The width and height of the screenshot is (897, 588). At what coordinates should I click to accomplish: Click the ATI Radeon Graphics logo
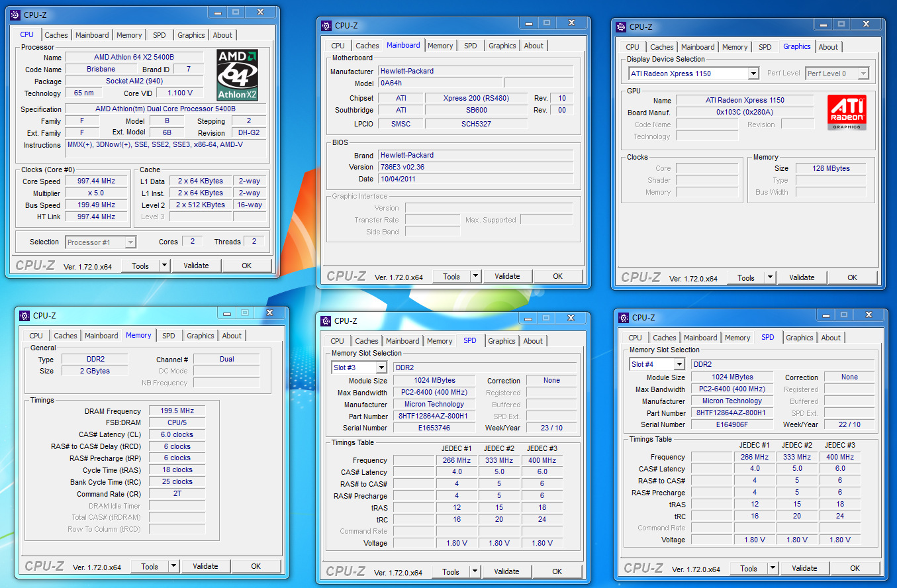(847, 113)
